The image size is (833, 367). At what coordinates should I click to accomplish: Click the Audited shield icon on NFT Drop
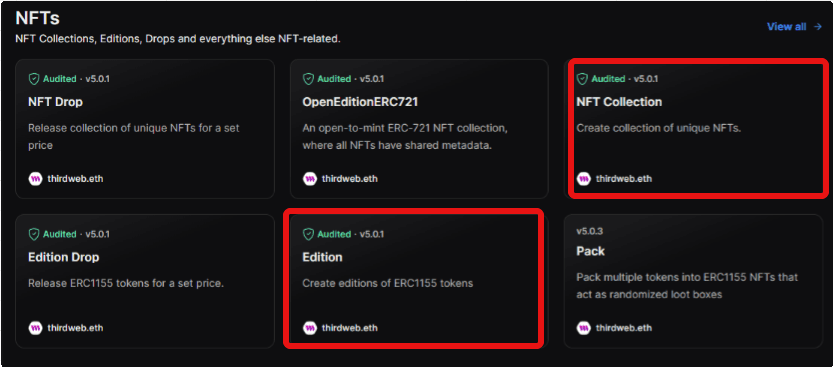click(34, 79)
